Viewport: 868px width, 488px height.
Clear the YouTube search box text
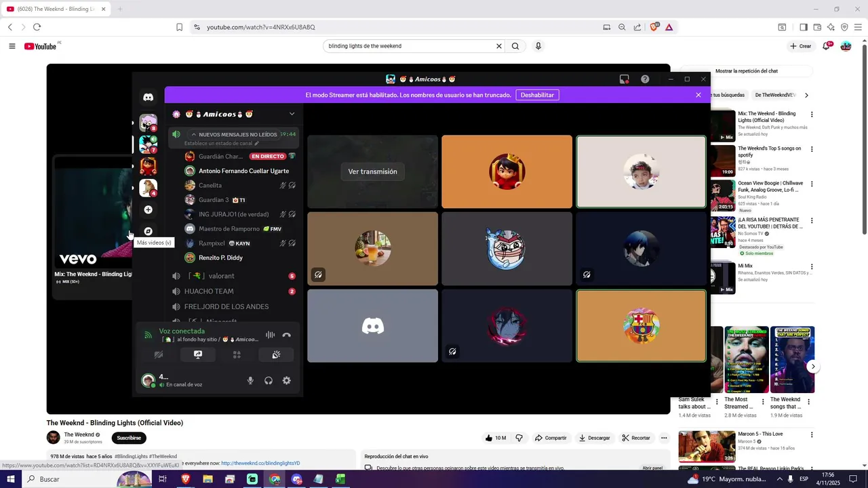pyautogui.click(x=499, y=46)
